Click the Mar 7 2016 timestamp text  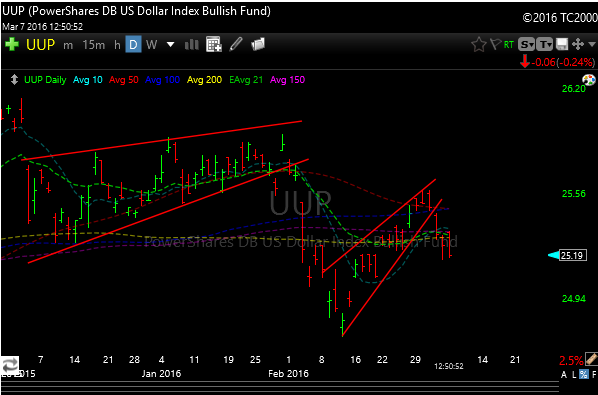point(42,26)
